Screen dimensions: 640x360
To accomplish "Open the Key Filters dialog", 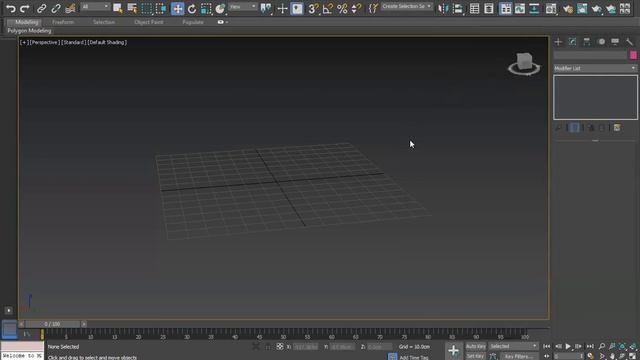I will (x=518, y=356).
